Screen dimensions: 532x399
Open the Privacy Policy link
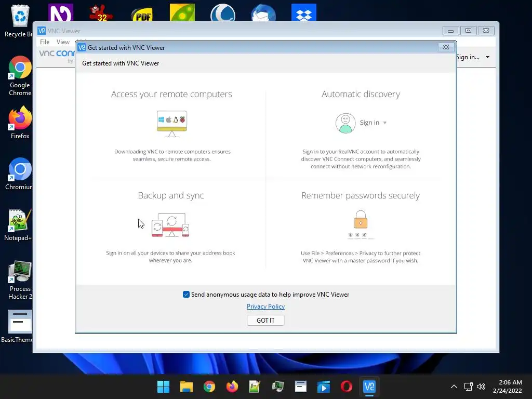pyautogui.click(x=265, y=307)
